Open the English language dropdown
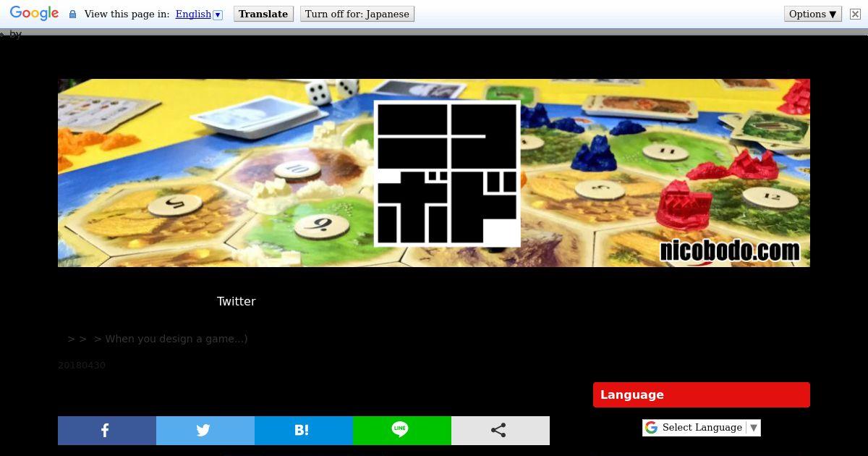The image size is (868, 456). [199, 14]
